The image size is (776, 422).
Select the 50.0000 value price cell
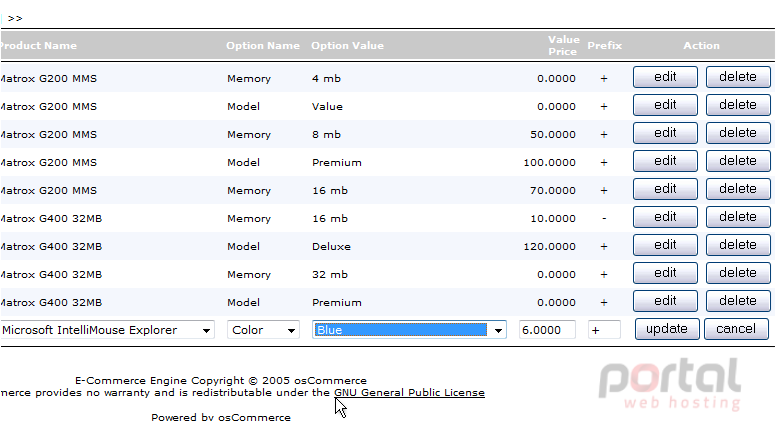553,135
